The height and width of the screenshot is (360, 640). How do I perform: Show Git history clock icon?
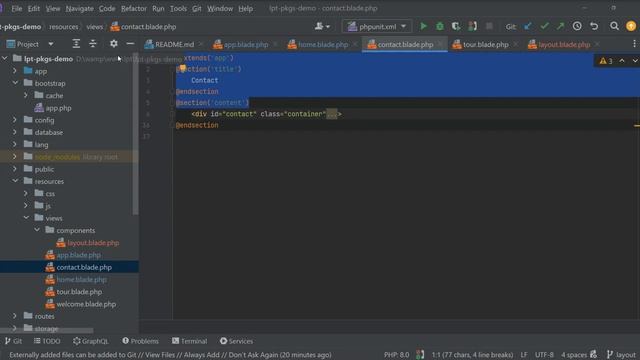pyautogui.click(x=577, y=27)
